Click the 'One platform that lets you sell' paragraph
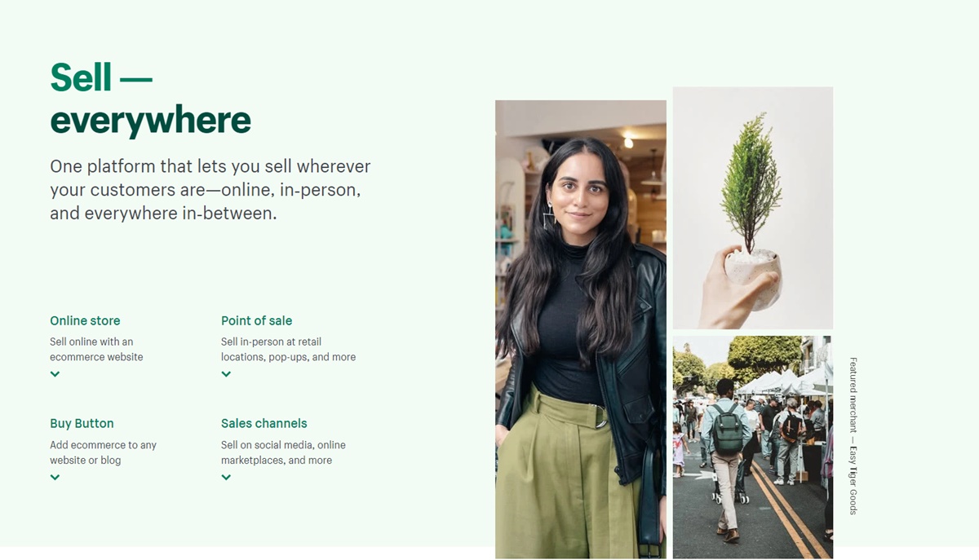Image resolution: width=979 pixels, height=560 pixels. (210, 190)
